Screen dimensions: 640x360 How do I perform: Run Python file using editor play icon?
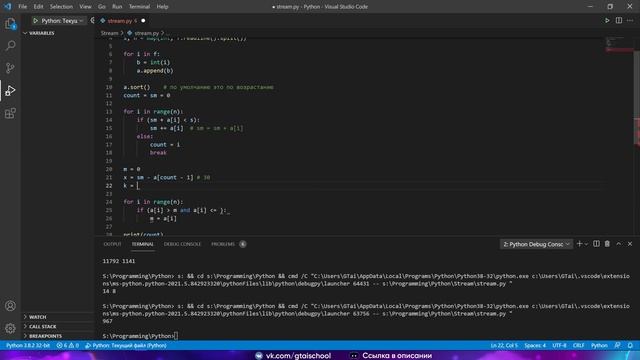[x=607, y=20]
